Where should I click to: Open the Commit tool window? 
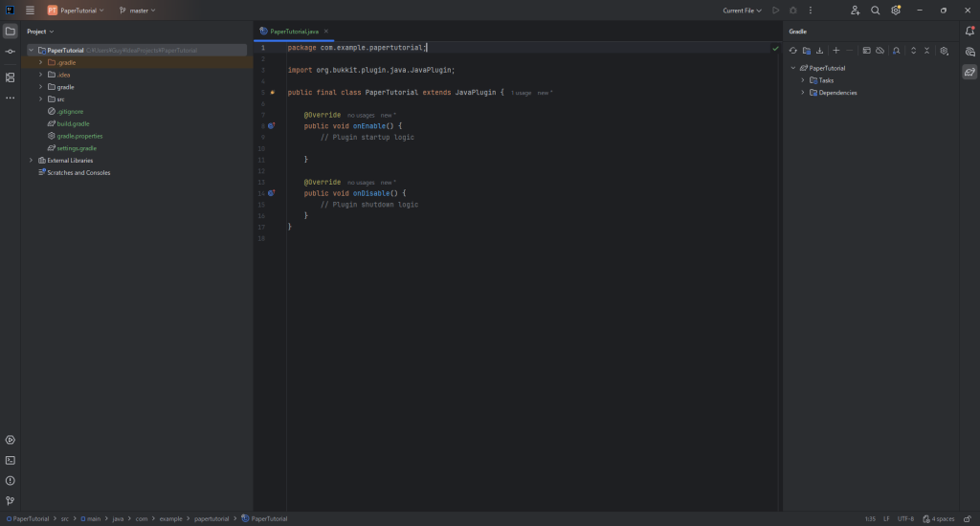click(10, 51)
